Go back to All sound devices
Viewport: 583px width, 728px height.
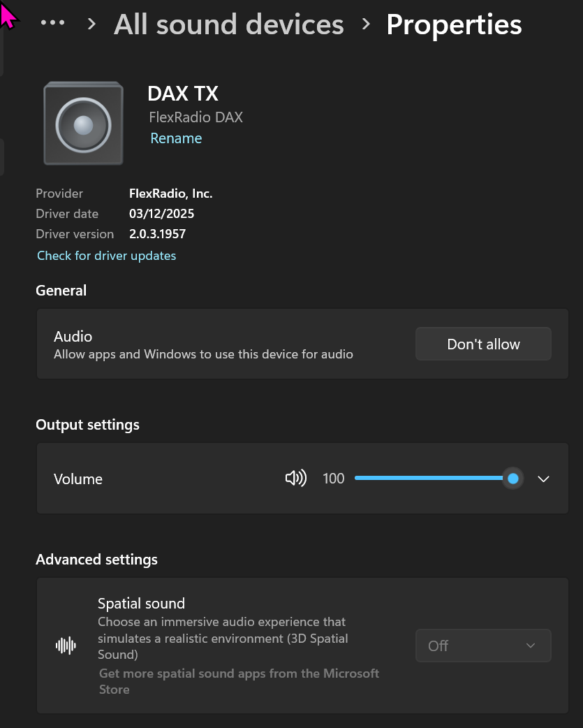pos(228,24)
